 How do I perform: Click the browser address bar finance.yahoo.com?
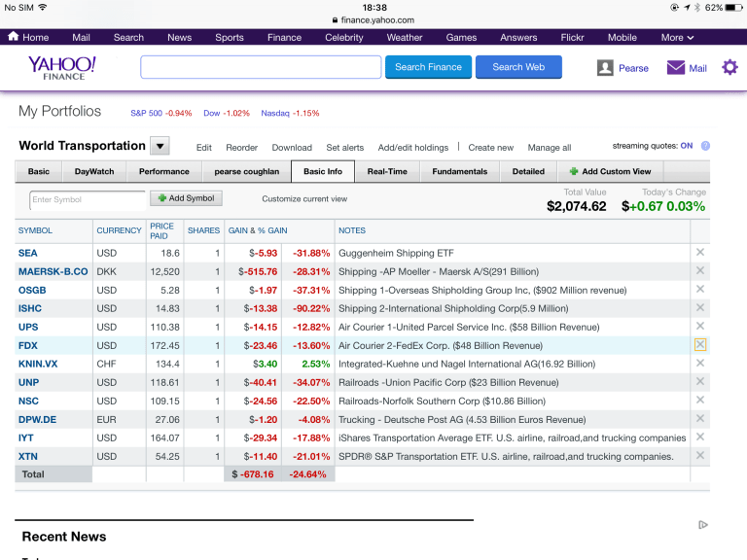click(x=373, y=20)
